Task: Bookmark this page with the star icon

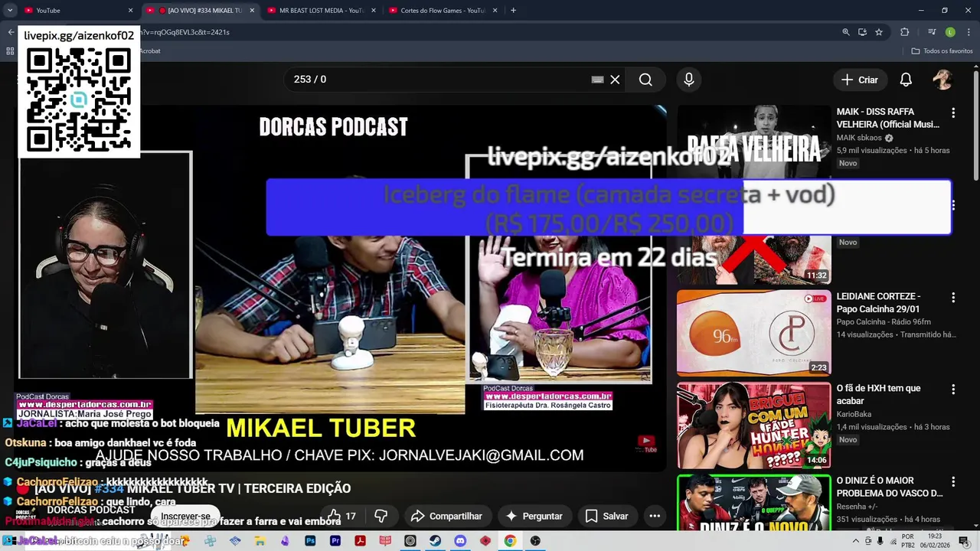Action: click(x=879, y=32)
